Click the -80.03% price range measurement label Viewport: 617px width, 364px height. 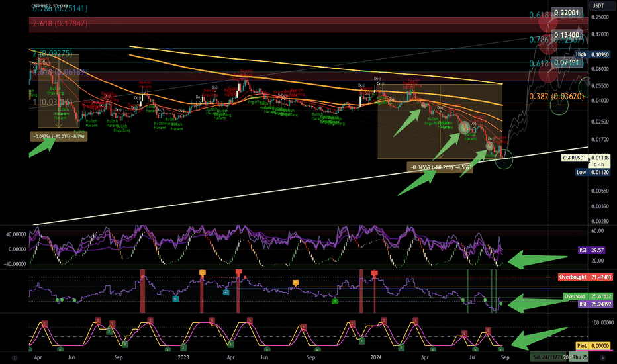[59, 136]
